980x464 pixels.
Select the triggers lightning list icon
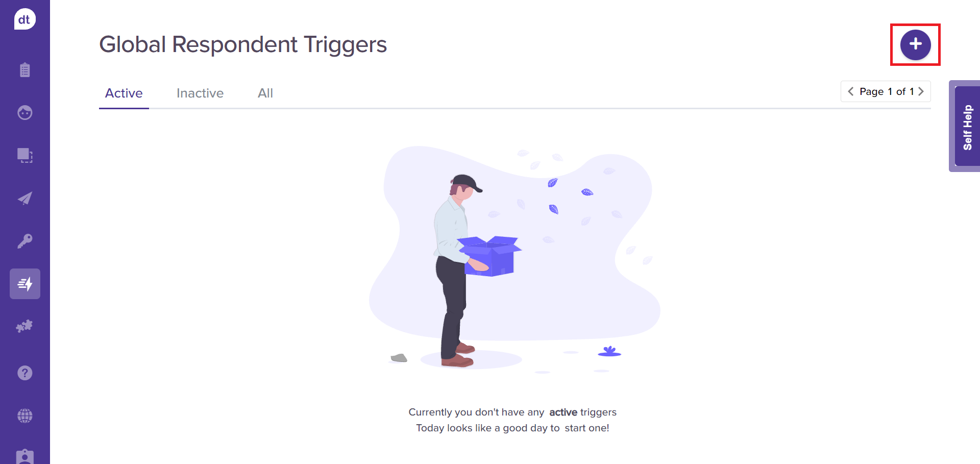coord(25,284)
